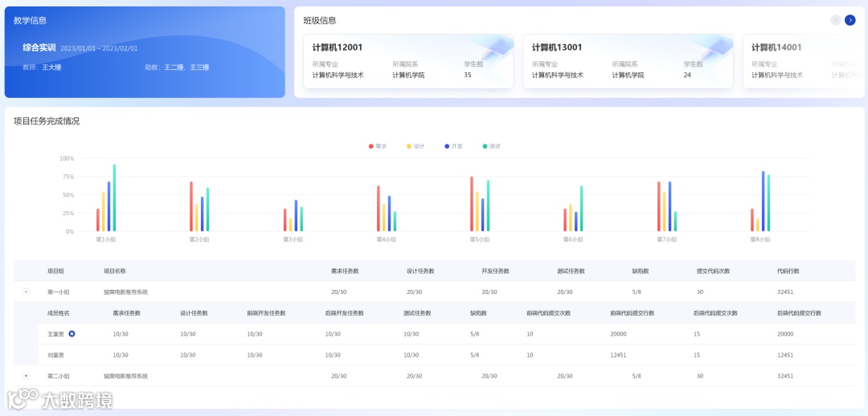
Task: Click the 项目任务完成情况 heading
Action: (x=47, y=121)
